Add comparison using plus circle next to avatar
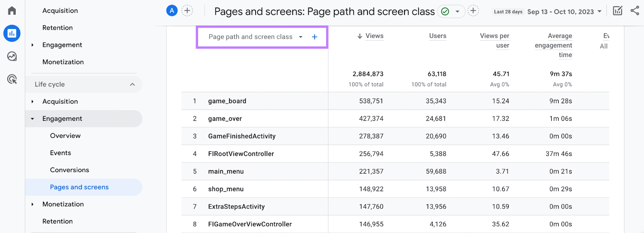 coord(187,11)
